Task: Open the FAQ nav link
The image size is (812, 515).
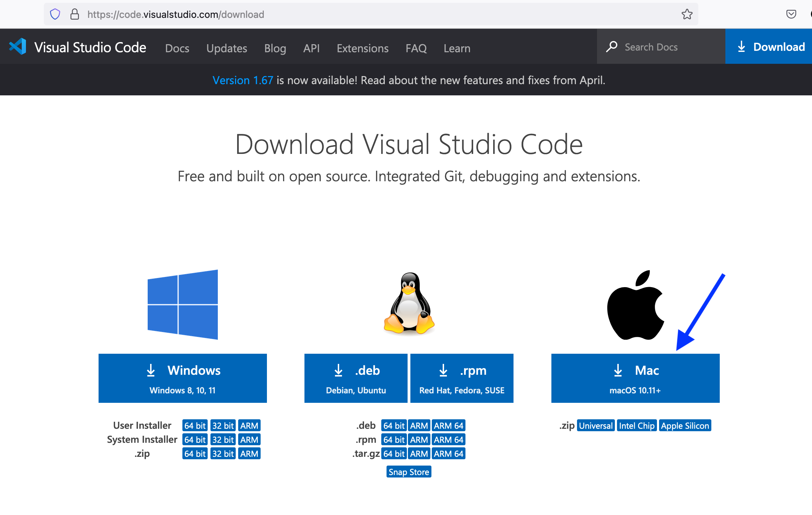Action: 416,48
